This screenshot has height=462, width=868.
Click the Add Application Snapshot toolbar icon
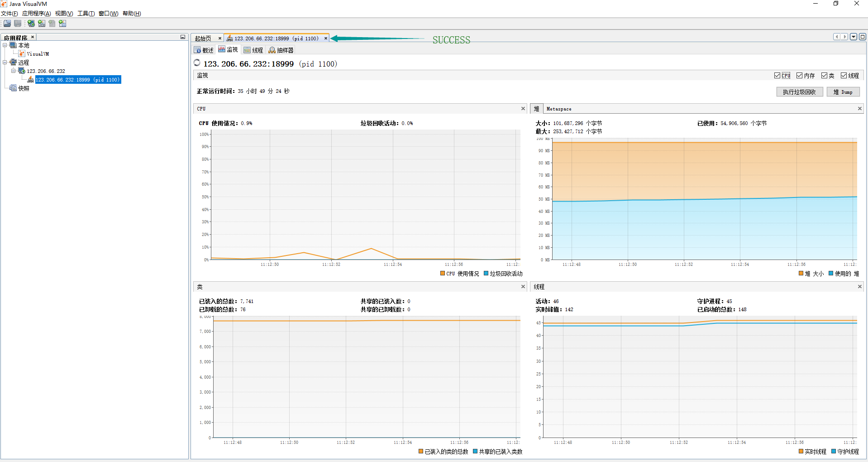click(62, 24)
